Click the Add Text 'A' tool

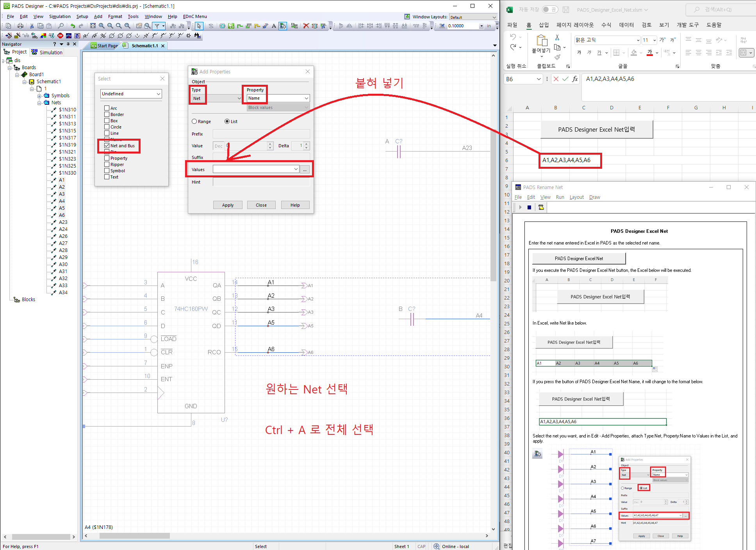[274, 26]
